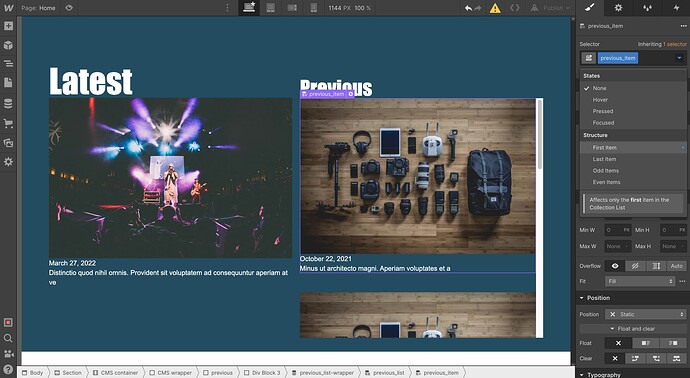
Task: Toggle preview mode eye icon
Action: pyautogui.click(x=69, y=8)
